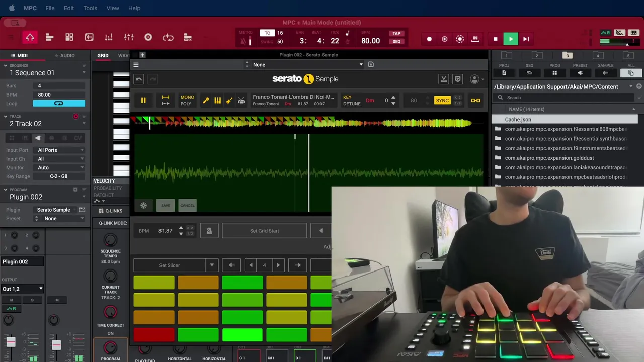Screen dimensions: 644x362
Task: Click the TAP tempo button
Action: pos(396,34)
